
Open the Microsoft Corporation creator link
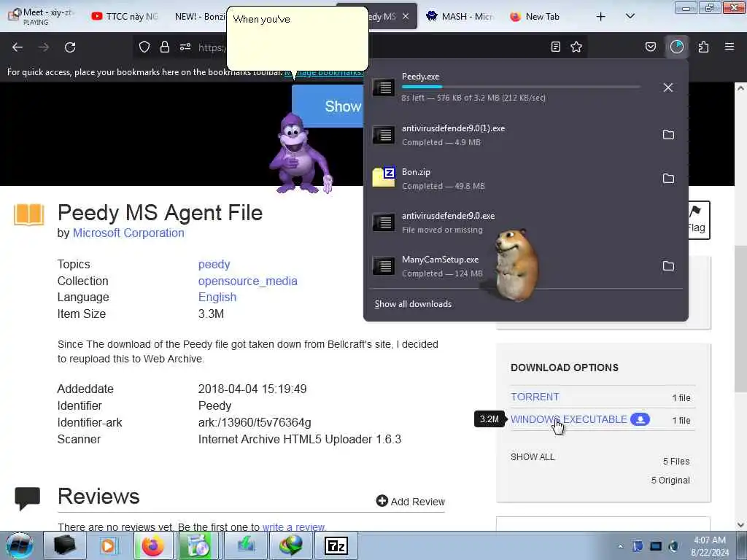point(128,233)
